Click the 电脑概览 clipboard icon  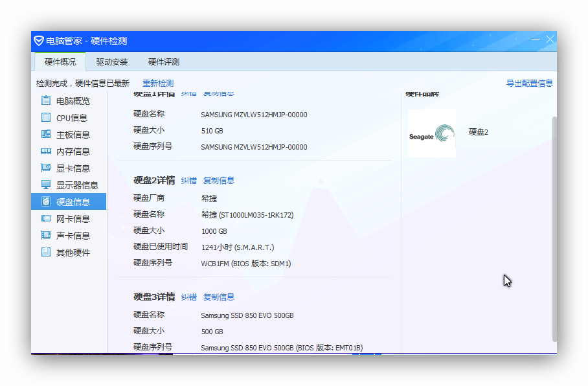coord(46,100)
